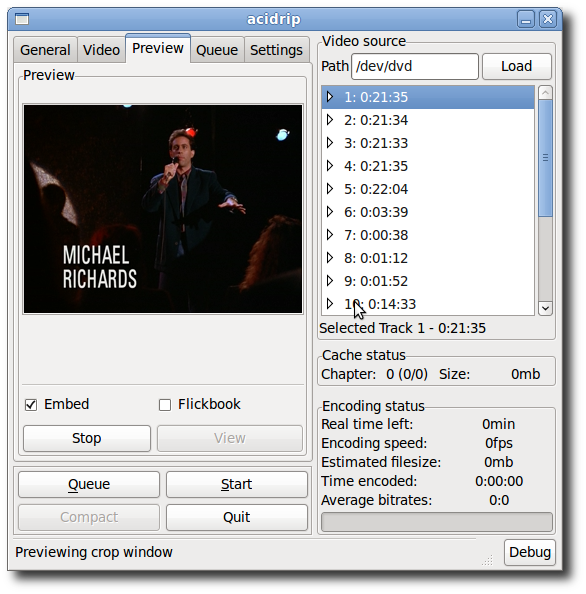Expand track 3: 0:21:33

330,143
